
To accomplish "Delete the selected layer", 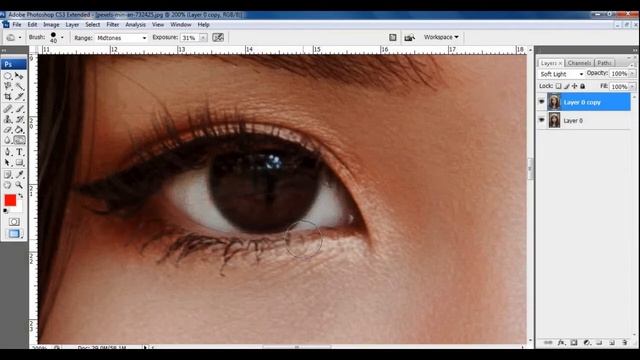I will [624, 342].
